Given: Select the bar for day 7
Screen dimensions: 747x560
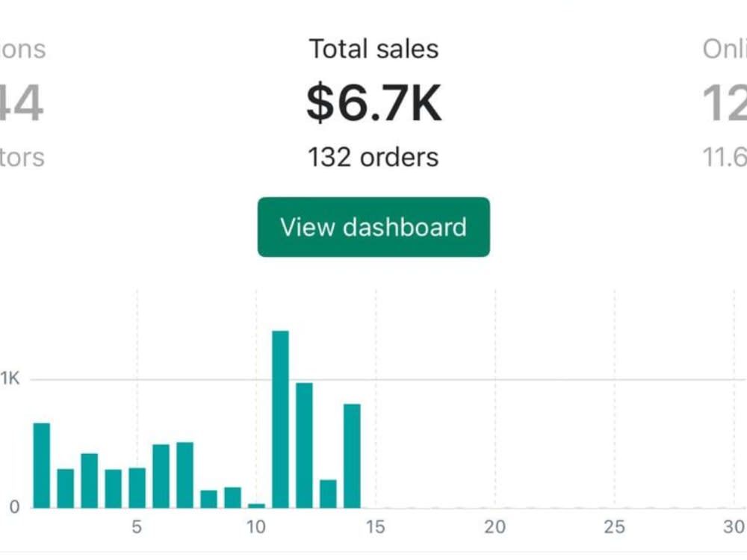Looking at the screenshot, I should pos(185,475).
